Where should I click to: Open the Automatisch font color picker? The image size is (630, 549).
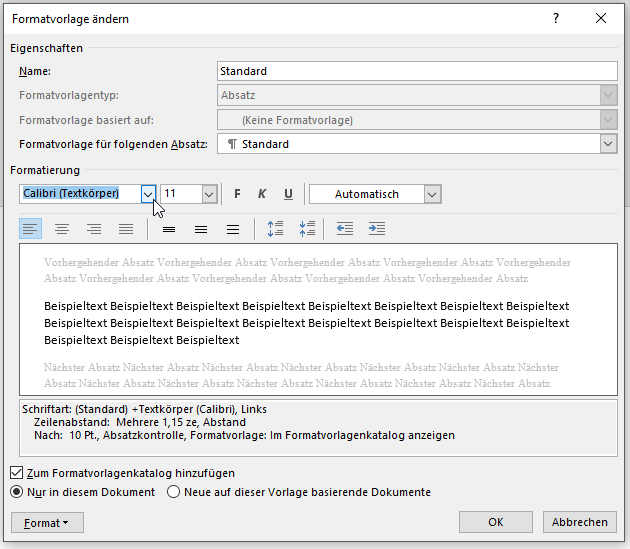pyautogui.click(x=431, y=194)
